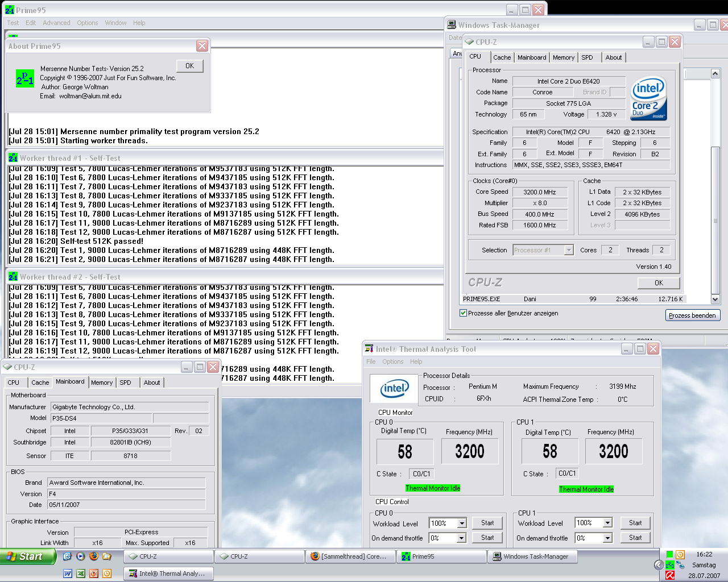The height and width of the screenshot is (582, 728).
Task: Click 'Self-test 512K passed!' line in Worker #1
Action: [x=76, y=241]
